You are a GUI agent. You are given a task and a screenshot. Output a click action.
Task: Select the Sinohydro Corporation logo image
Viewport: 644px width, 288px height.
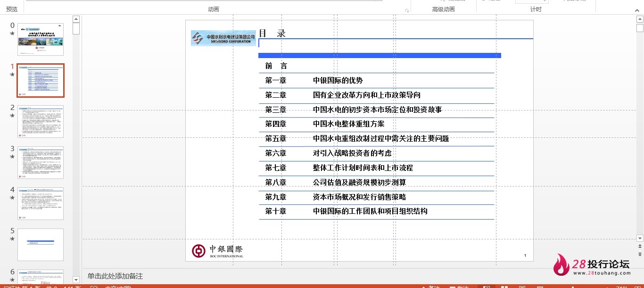[x=223, y=38]
